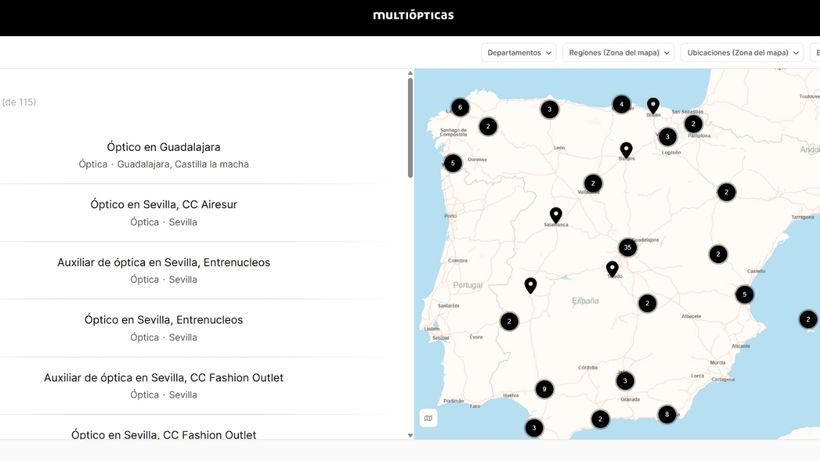Click the Toledo map pin

[612, 268]
